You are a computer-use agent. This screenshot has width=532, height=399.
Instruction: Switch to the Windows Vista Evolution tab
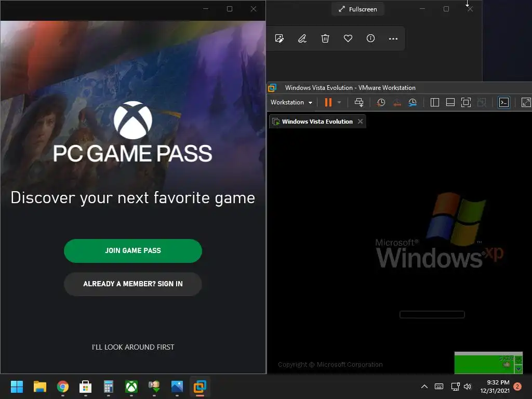click(317, 122)
